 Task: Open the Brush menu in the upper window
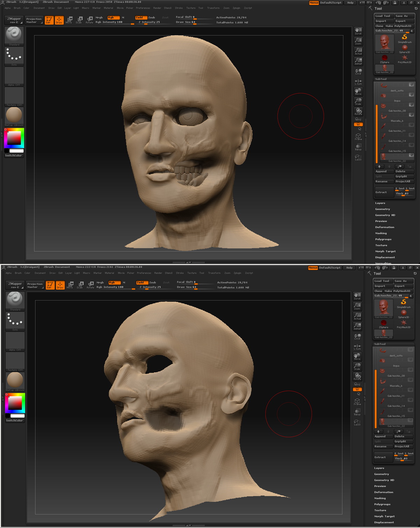click(17, 8)
